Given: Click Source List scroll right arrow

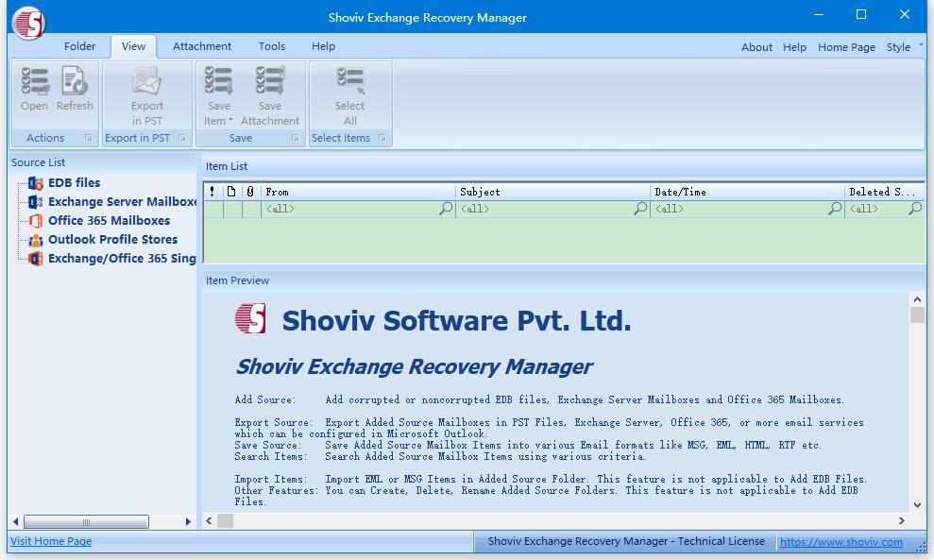Looking at the screenshot, I should pyautogui.click(x=188, y=522).
